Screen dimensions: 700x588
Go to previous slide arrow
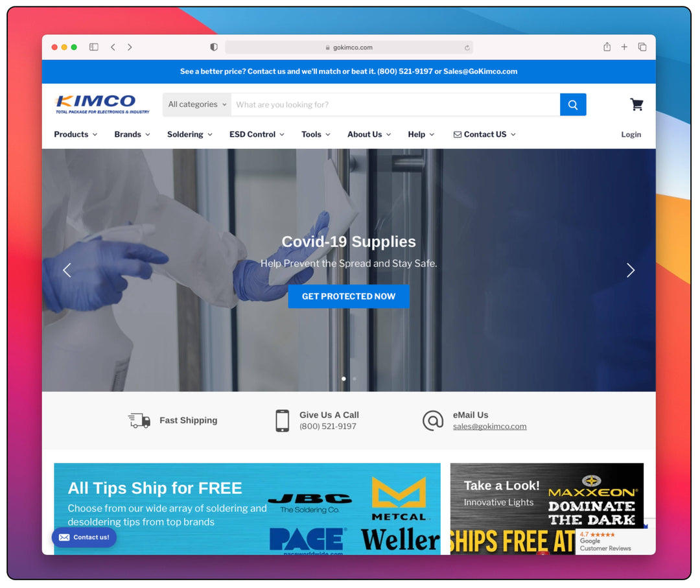(67, 270)
